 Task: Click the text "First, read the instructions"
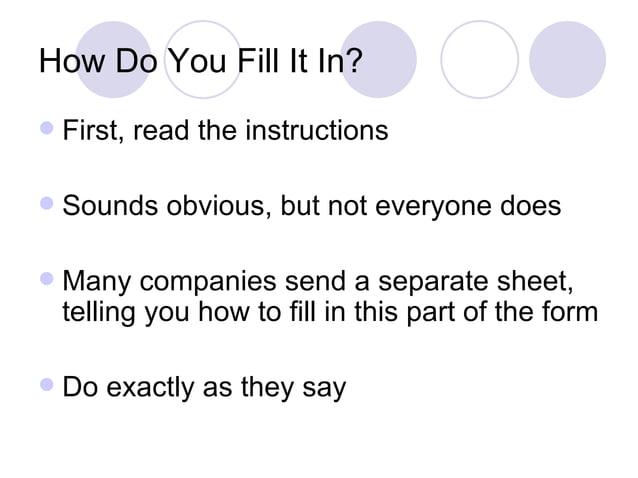click(225, 131)
